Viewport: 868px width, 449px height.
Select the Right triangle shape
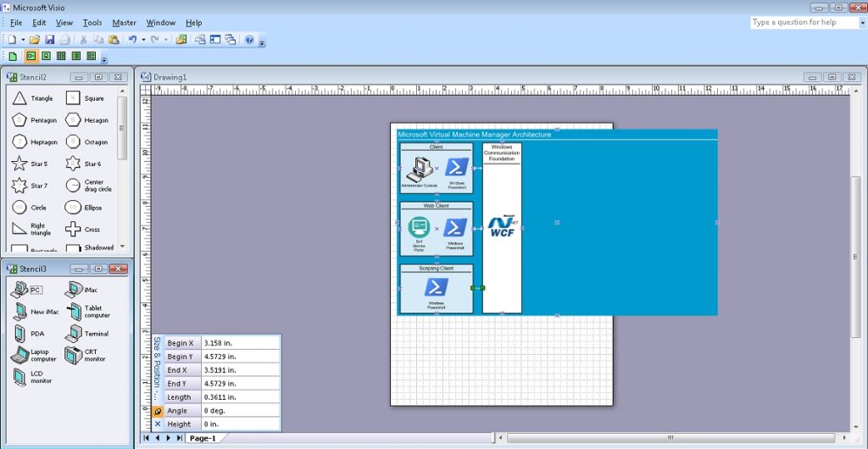(31, 229)
